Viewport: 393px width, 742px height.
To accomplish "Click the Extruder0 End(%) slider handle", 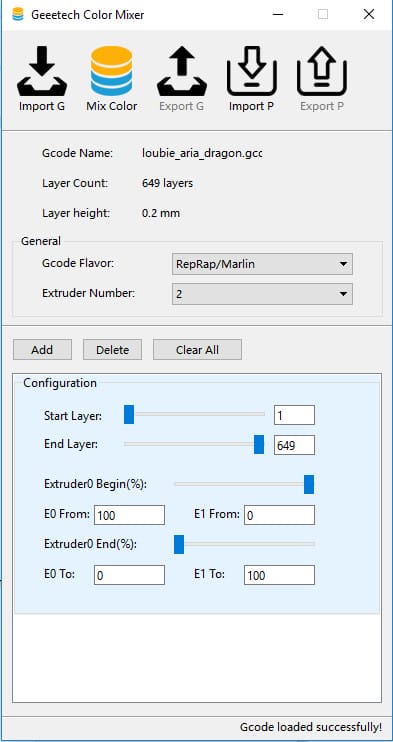I will pos(179,544).
